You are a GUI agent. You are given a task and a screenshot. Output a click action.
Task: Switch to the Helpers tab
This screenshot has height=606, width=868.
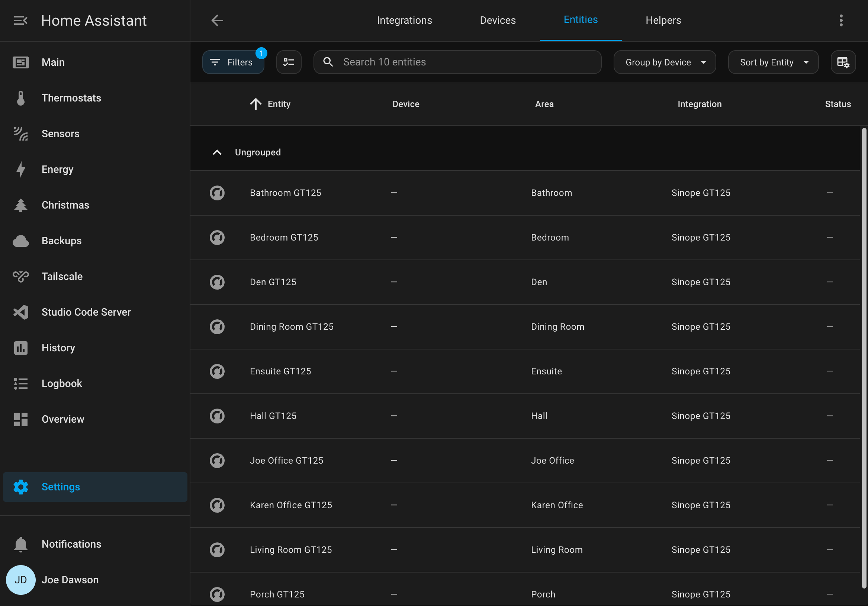(663, 20)
